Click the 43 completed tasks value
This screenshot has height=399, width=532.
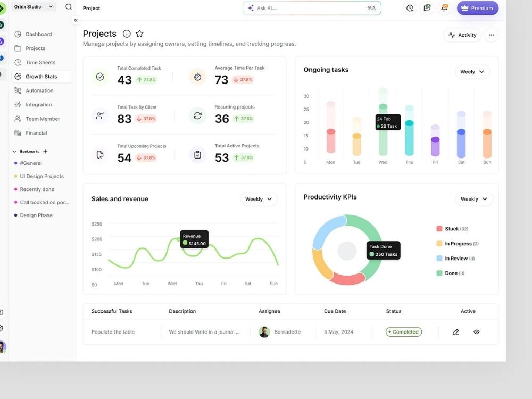coord(124,80)
